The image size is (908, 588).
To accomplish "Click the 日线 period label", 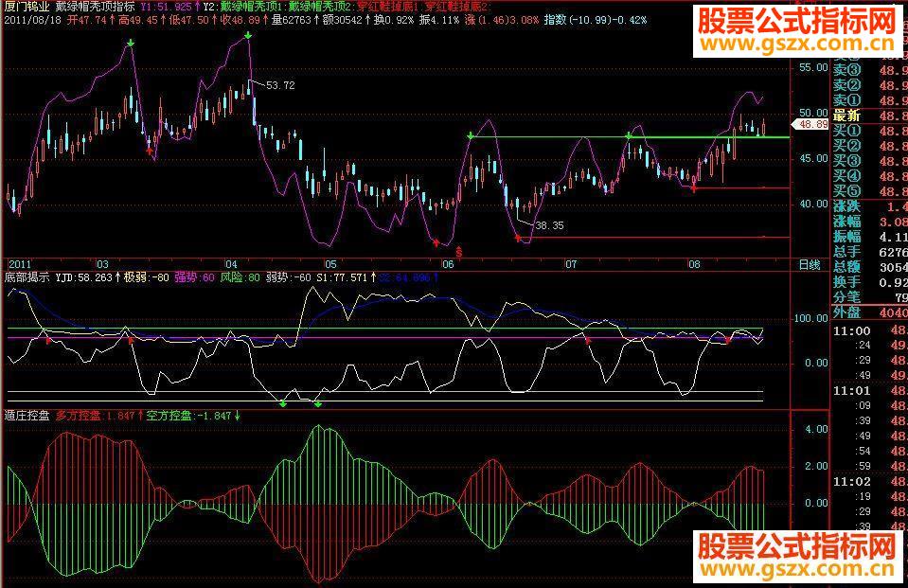I will pyautogui.click(x=810, y=265).
